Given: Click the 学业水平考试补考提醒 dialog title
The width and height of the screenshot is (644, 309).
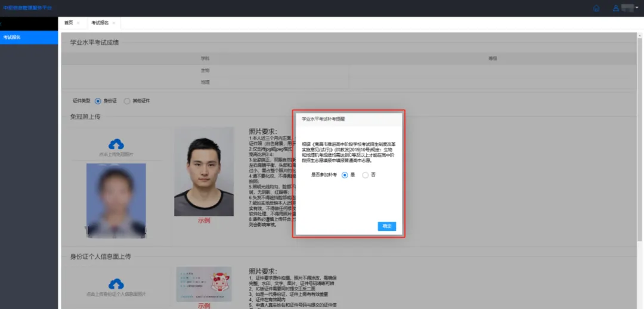Looking at the screenshot, I should point(323,119).
